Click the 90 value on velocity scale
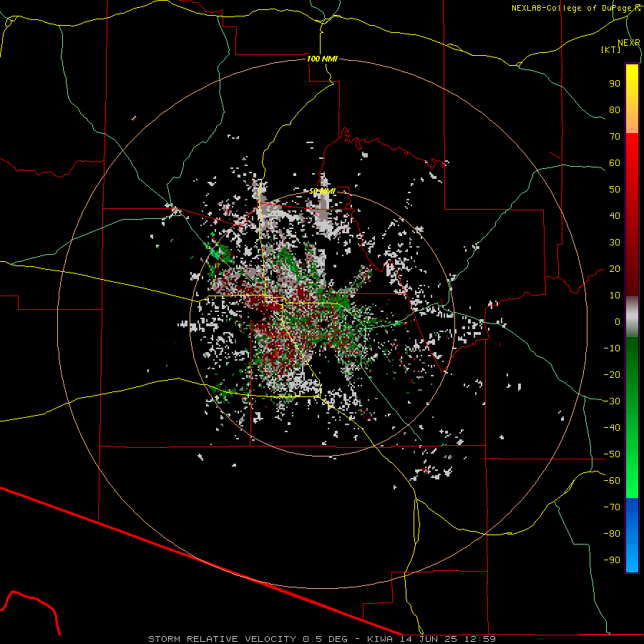 tap(615, 84)
